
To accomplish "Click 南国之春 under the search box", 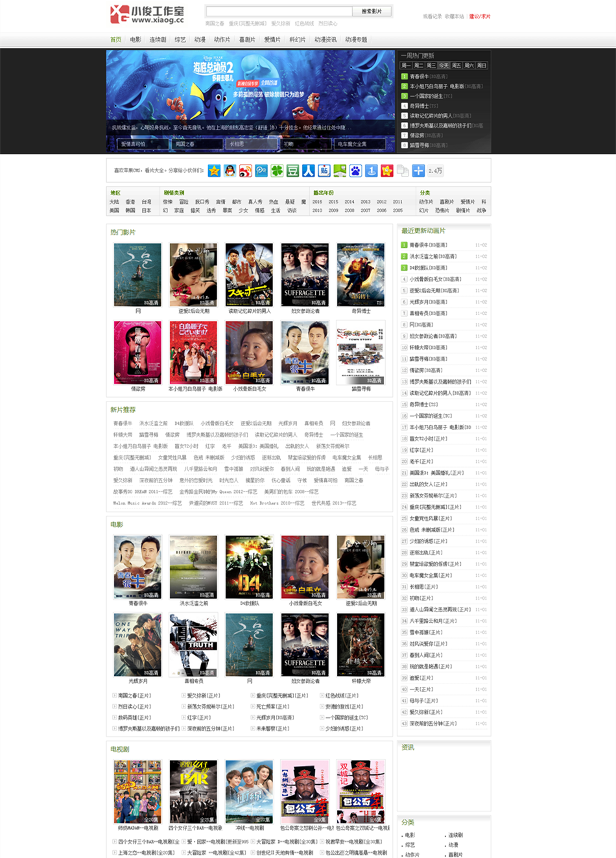I will pyautogui.click(x=215, y=23).
